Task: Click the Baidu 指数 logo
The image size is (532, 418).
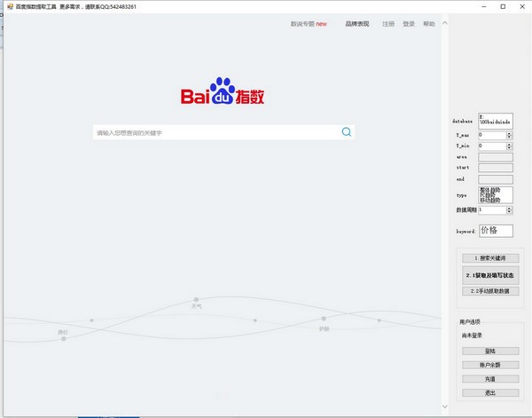Action: tap(223, 91)
